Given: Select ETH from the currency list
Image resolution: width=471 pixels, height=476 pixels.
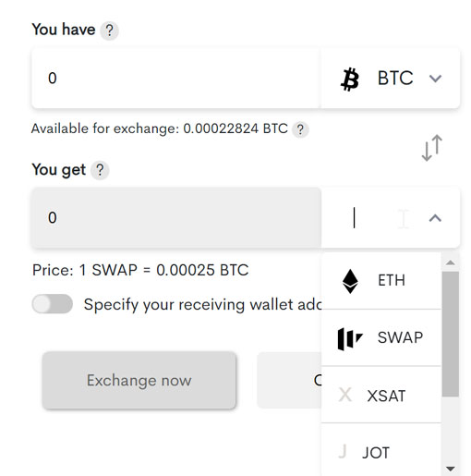Looking at the screenshot, I should (x=381, y=281).
